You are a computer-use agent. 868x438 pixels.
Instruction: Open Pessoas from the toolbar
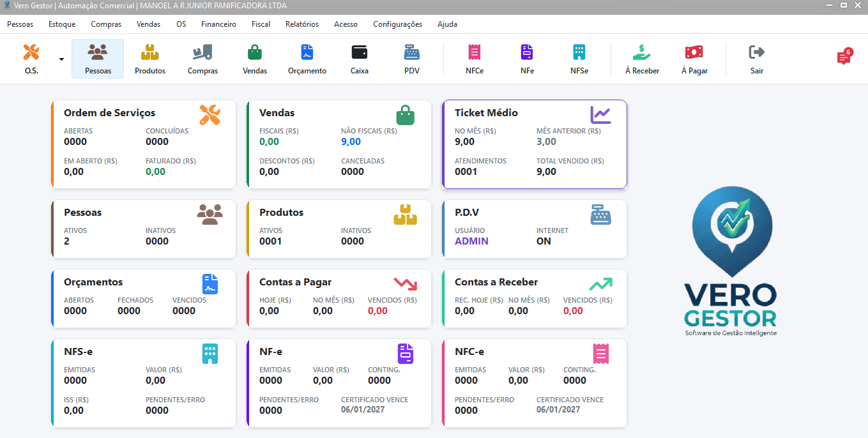coord(98,59)
